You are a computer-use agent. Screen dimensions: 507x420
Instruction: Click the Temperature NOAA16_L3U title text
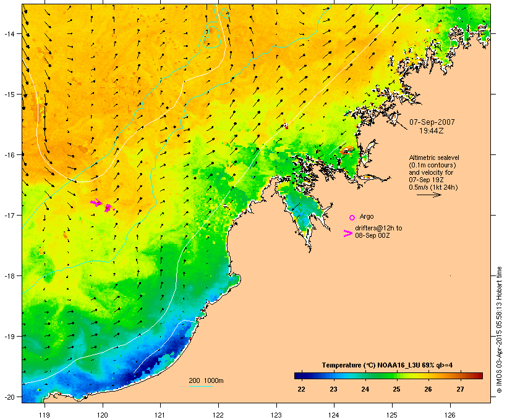point(387,366)
